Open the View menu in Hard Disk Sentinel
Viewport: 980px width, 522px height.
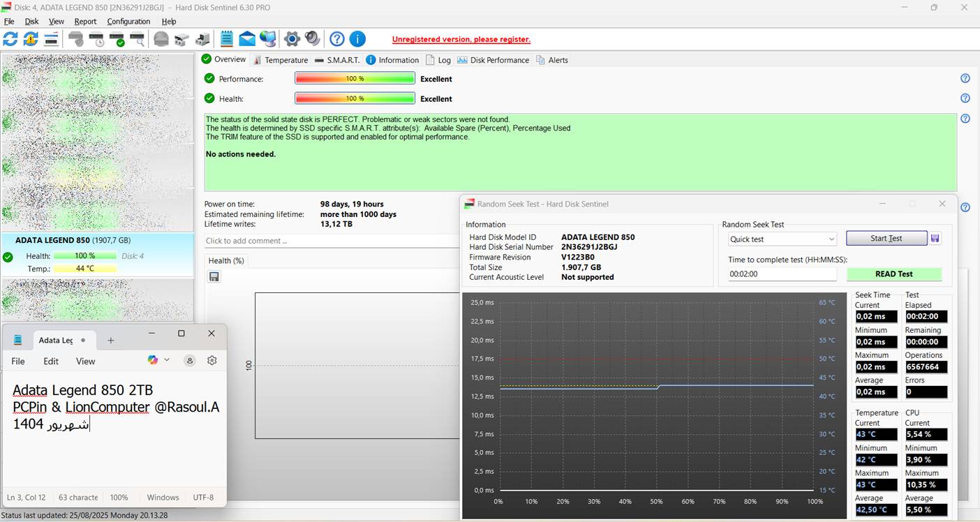point(57,22)
